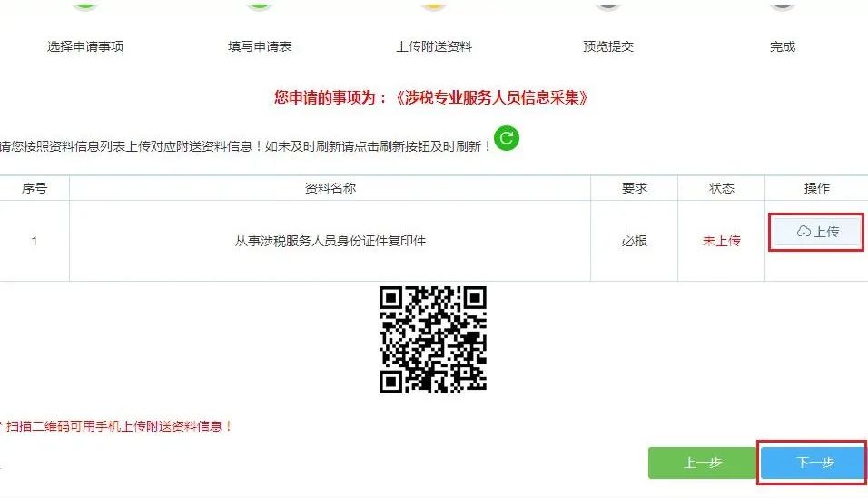
Task: Click the 操作 column header
Action: click(x=816, y=188)
